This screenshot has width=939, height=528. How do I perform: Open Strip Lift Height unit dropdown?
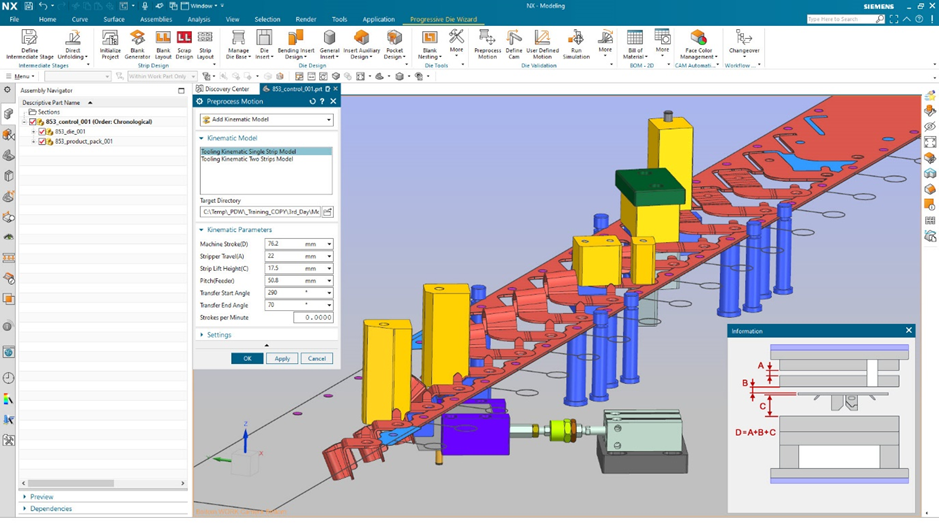[x=329, y=269]
